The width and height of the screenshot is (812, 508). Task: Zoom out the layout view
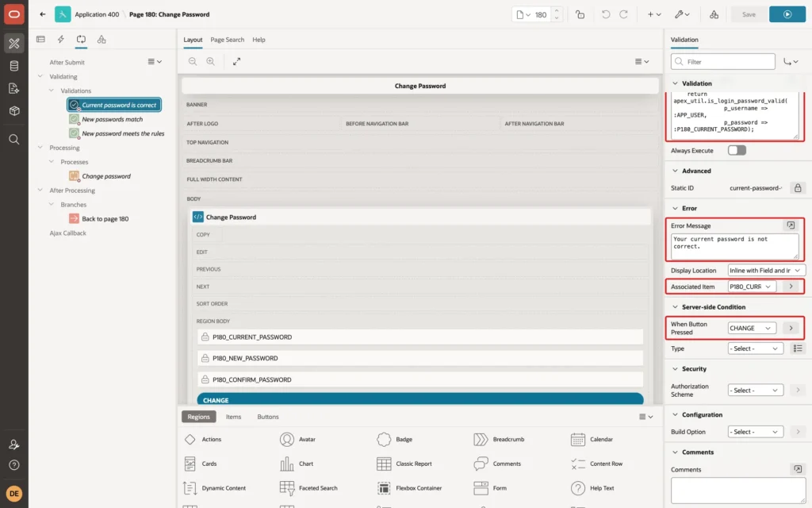[193, 61]
